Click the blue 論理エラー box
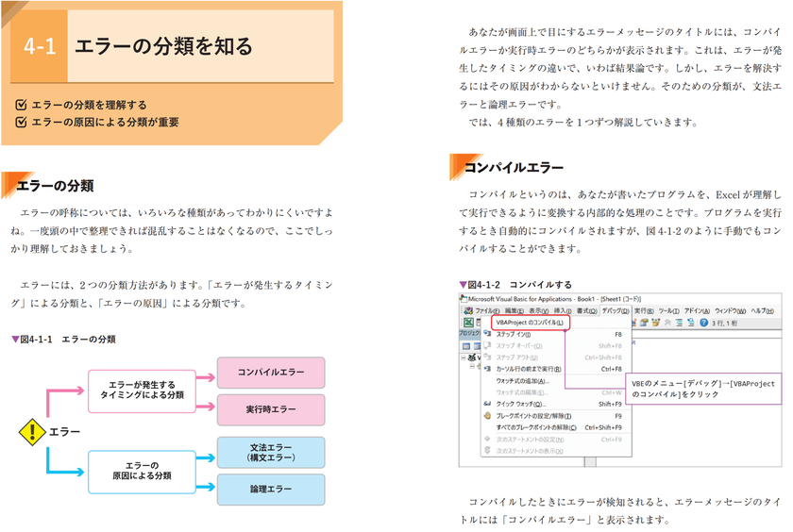This screenshot has height=532, width=793. coord(271,489)
